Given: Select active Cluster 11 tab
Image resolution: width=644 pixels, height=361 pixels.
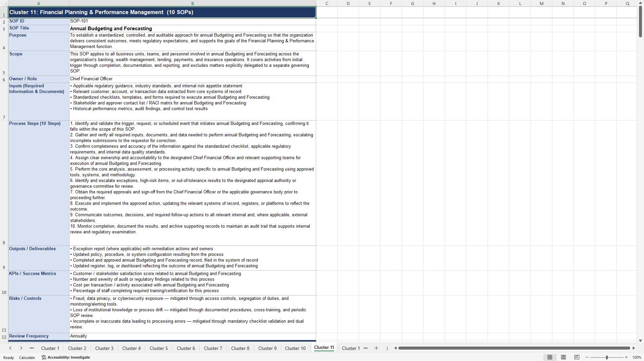Looking at the screenshot, I should pos(324,348).
